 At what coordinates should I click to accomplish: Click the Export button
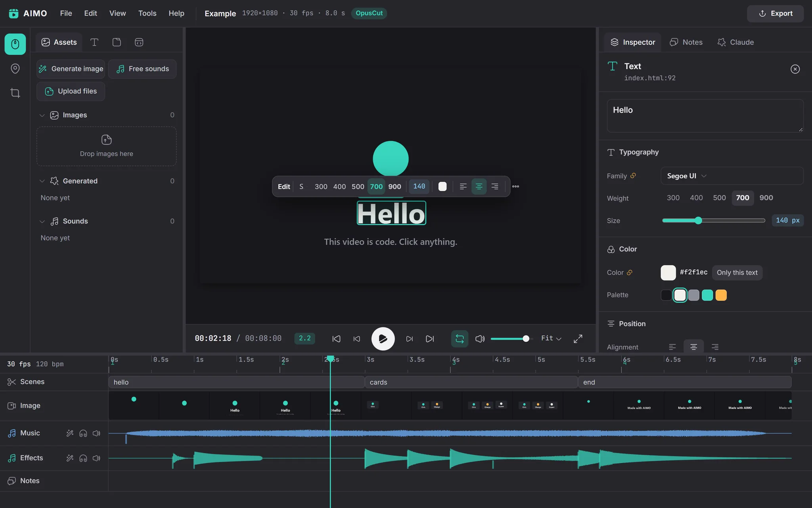click(775, 13)
